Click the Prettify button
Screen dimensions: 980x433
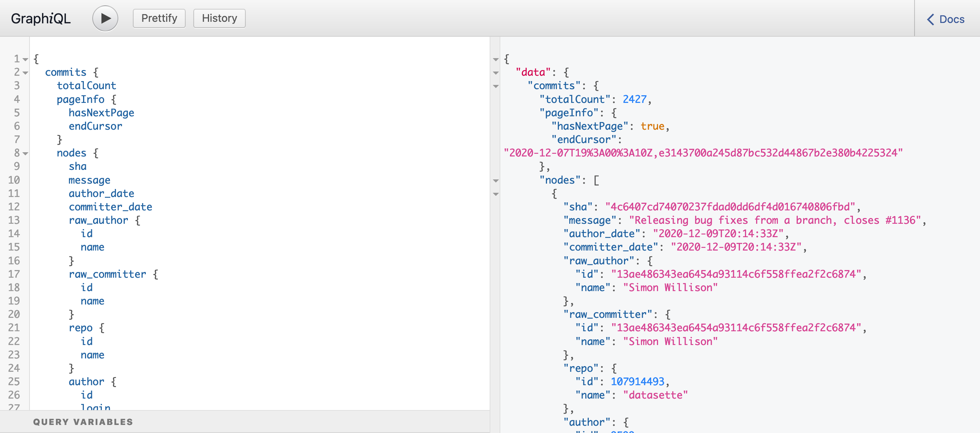[x=159, y=18]
